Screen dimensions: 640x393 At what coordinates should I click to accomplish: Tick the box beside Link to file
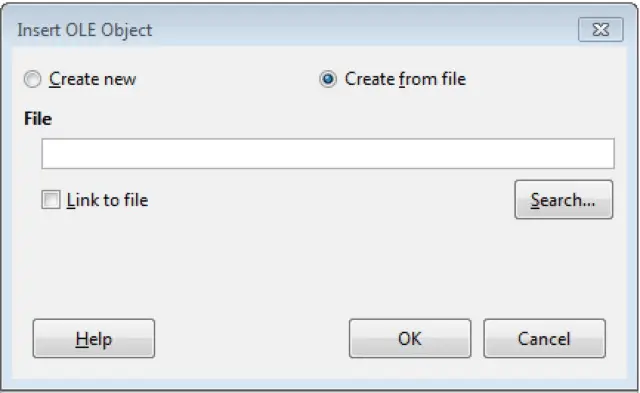coord(51,200)
